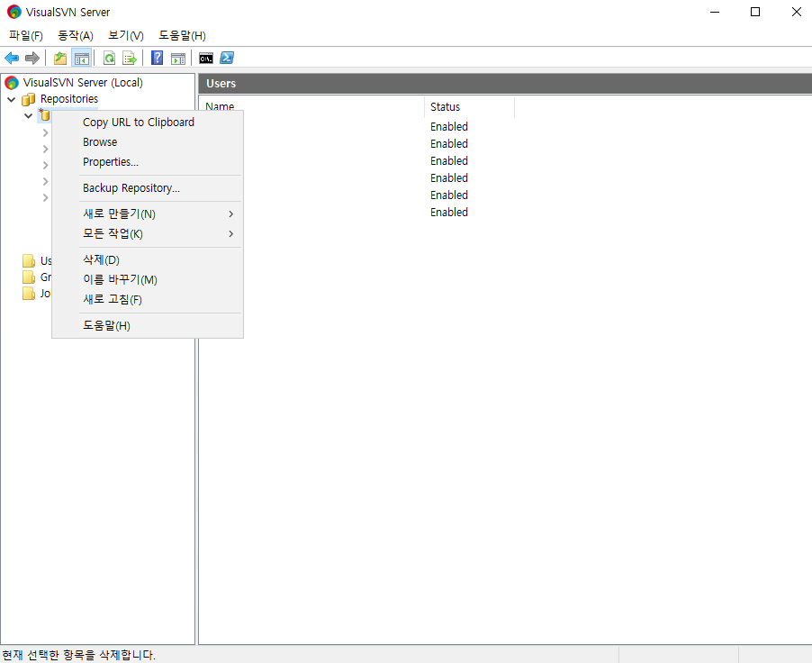Image resolution: width=812 pixels, height=663 pixels.
Task: Sort by the Name column header
Action: point(311,107)
